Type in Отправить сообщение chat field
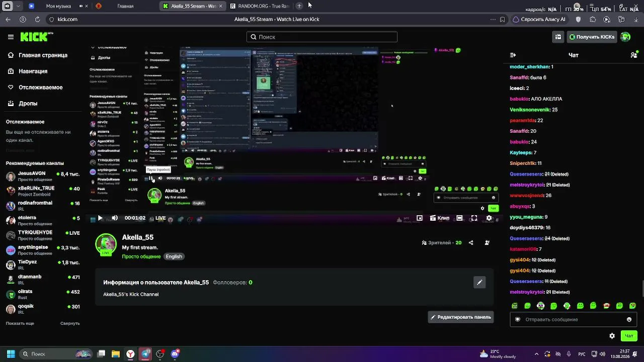The width and height of the screenshot is (644, 362). (x=574, y=319)
